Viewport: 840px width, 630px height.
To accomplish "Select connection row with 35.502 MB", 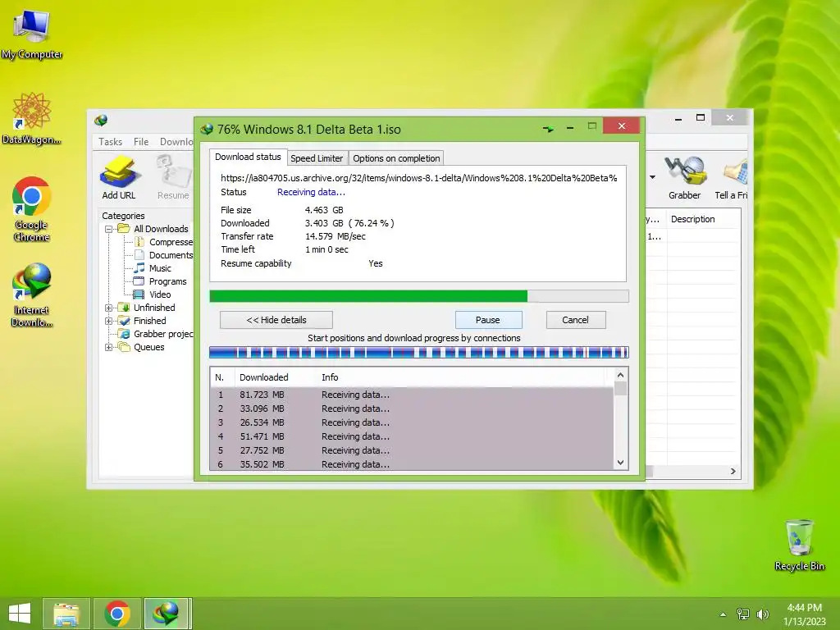I will [x=412, y=464].
